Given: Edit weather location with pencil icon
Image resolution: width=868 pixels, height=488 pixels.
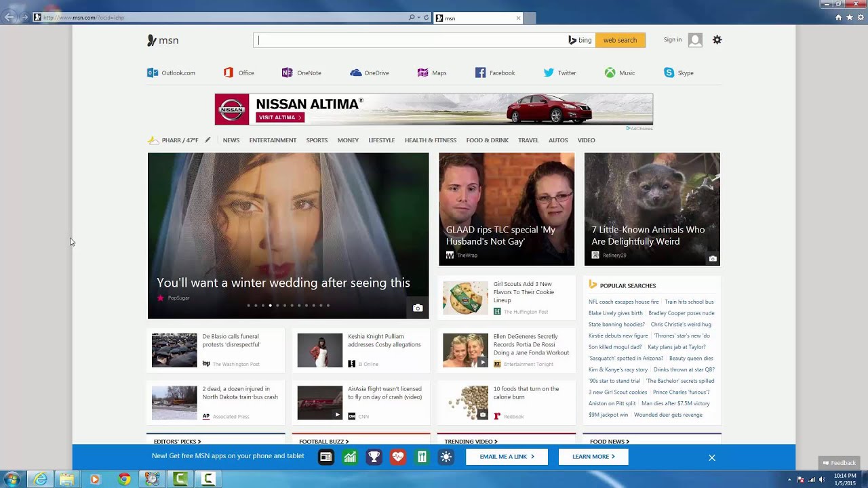Looking at the screenshot, I should click(208, 140).
